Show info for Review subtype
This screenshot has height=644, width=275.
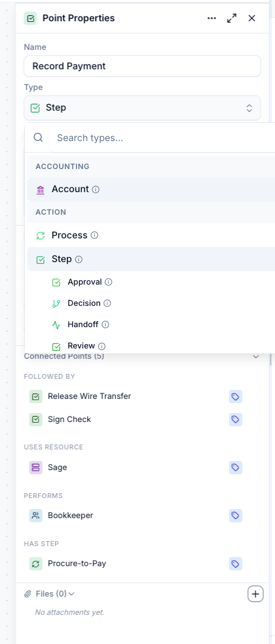tap(101, 346)
